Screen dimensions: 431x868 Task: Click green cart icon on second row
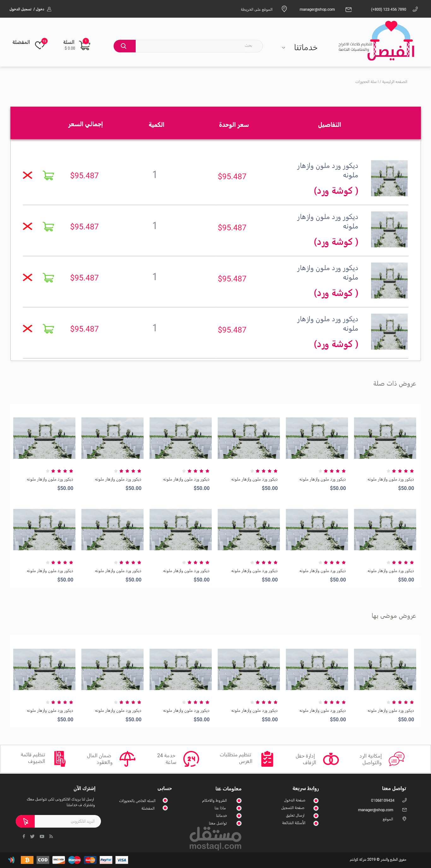[48, 227]
